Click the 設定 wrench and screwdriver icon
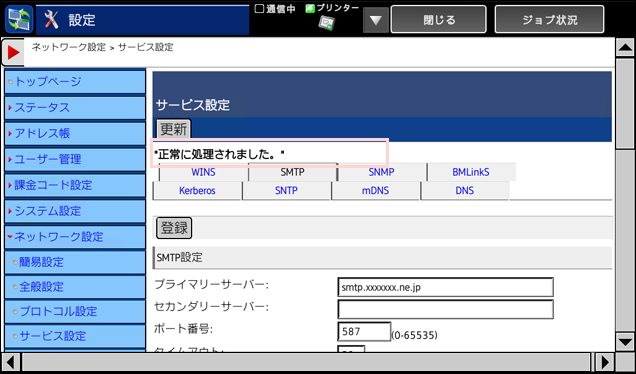Image resolution: width=636 pixels, height=374 pixels. (51, 19)
